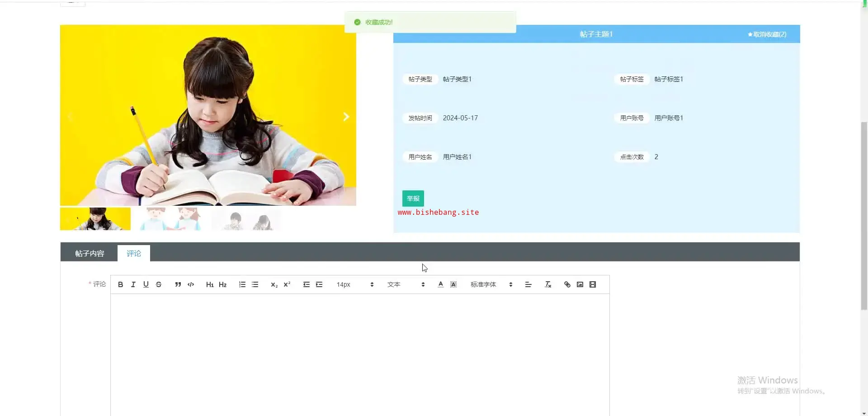
Task: Click the 帖子类型 label pill
Action: 420,79
